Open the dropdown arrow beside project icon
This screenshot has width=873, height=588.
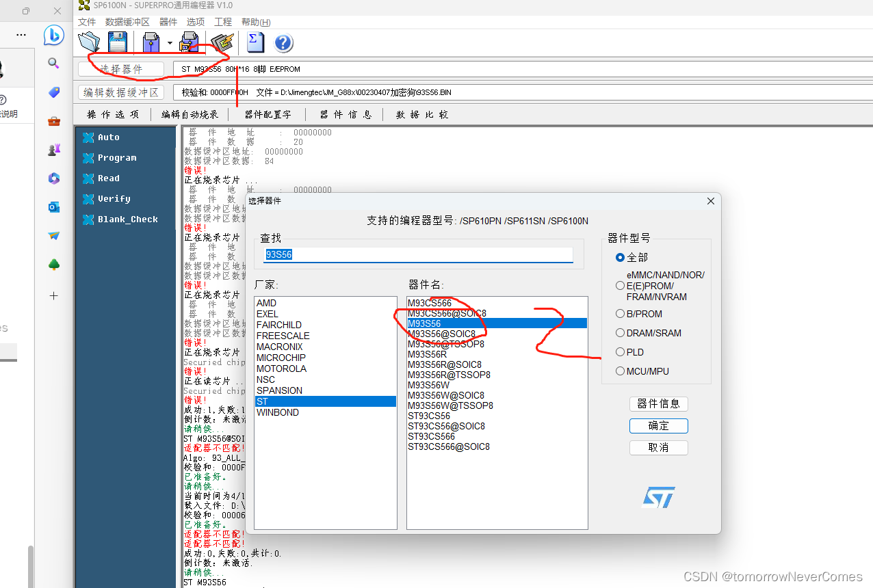click(170, 43)
